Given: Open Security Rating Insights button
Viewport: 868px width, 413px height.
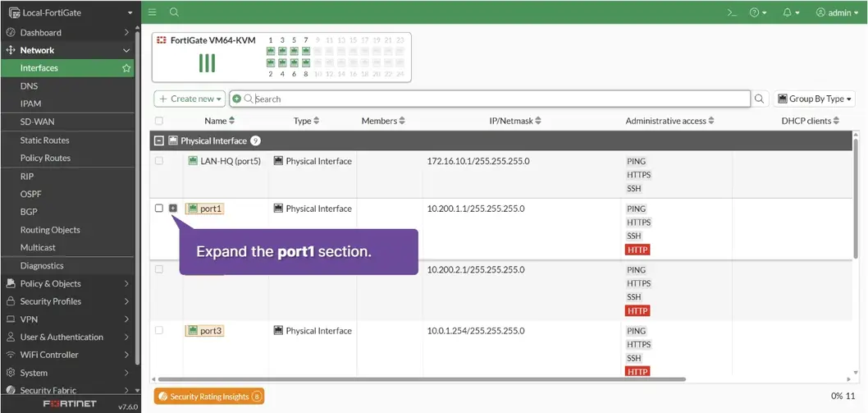Looking at the screenshot, I should tap(209, 397).
